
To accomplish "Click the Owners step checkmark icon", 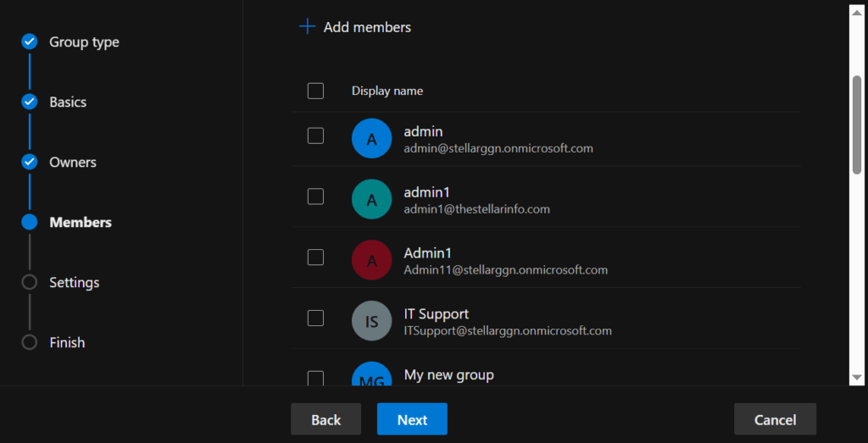I will [30, 162].
